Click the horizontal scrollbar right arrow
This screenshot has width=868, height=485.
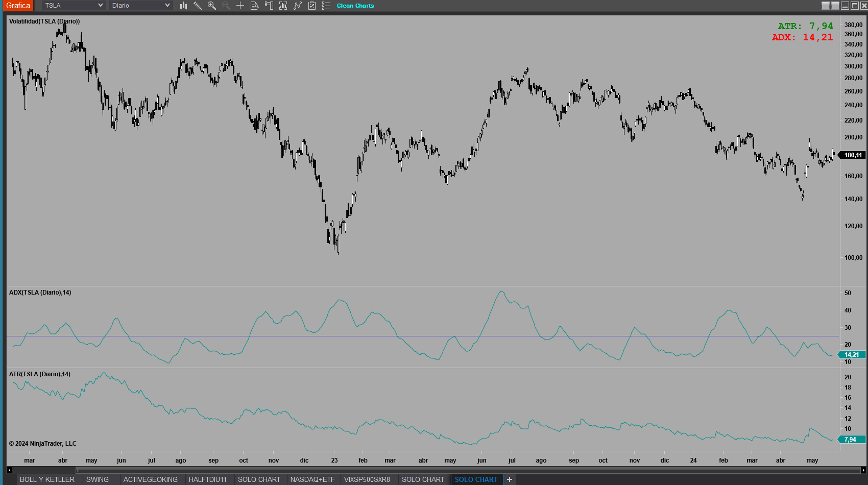(x=863, y=470)
